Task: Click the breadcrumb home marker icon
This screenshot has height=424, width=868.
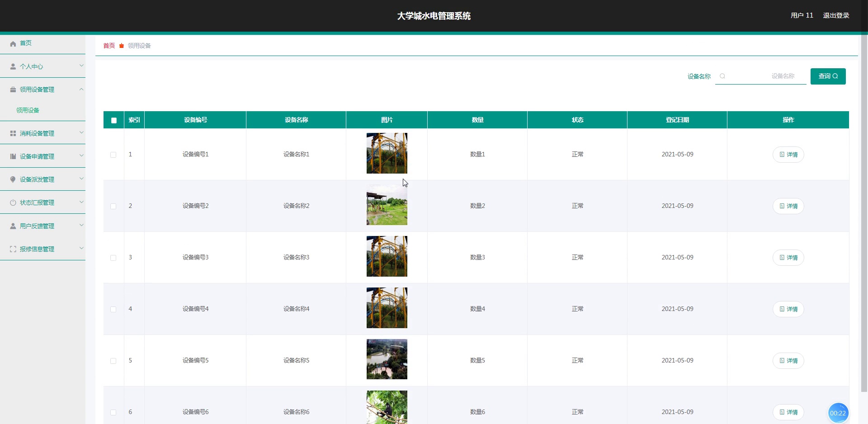Action: [122, 46]
